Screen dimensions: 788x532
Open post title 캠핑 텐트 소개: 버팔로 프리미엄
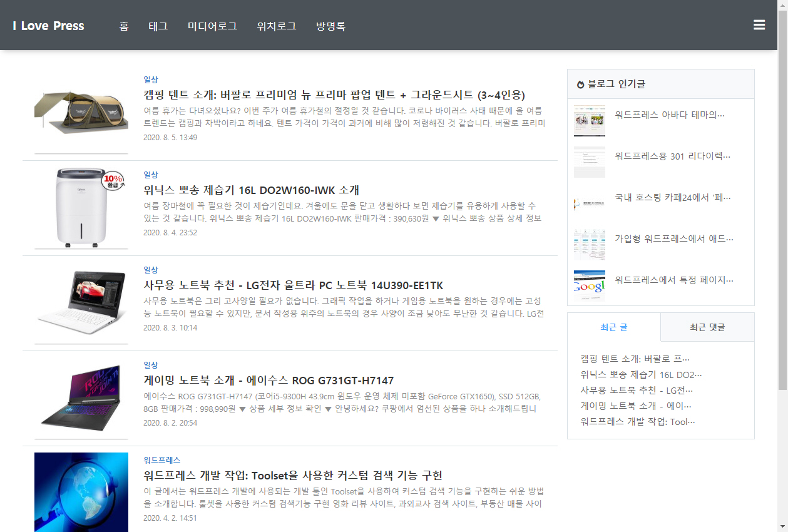334,95
